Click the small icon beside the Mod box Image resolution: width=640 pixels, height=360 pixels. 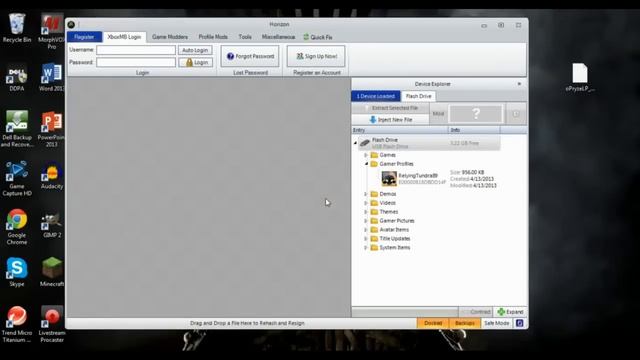click(x=516, y=114)
